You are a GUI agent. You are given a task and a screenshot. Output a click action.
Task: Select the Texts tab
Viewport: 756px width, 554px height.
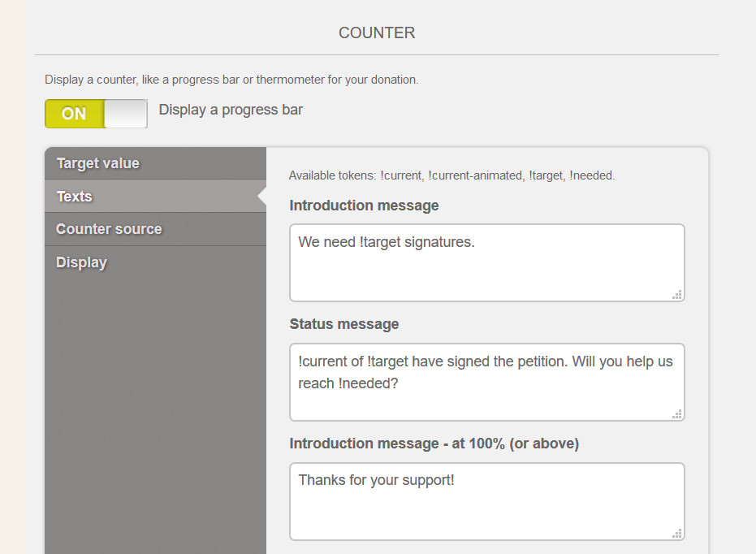155,197
